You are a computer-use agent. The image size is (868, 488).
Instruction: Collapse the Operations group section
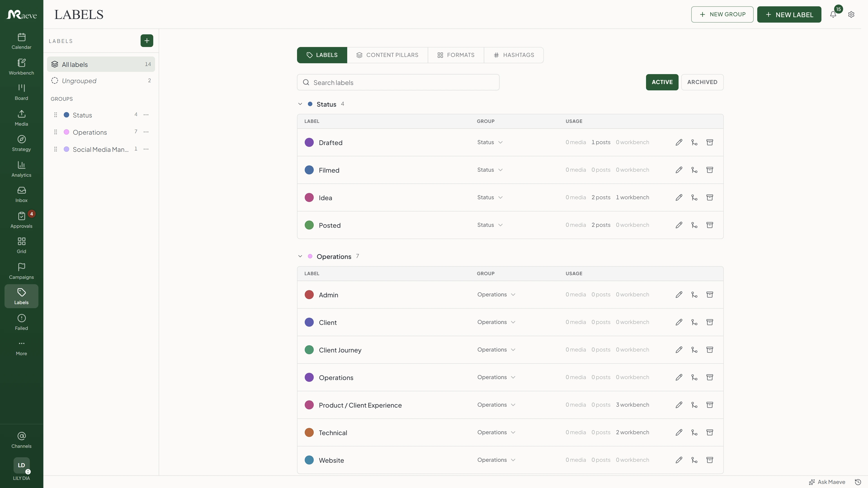tap(300, 256)
